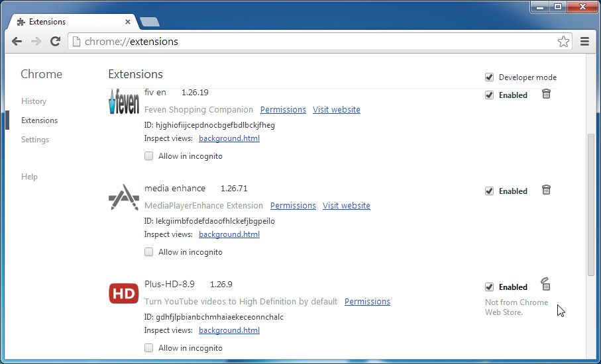Click the page icon in the address bar
601x364 pixels.
click(77, 41)
